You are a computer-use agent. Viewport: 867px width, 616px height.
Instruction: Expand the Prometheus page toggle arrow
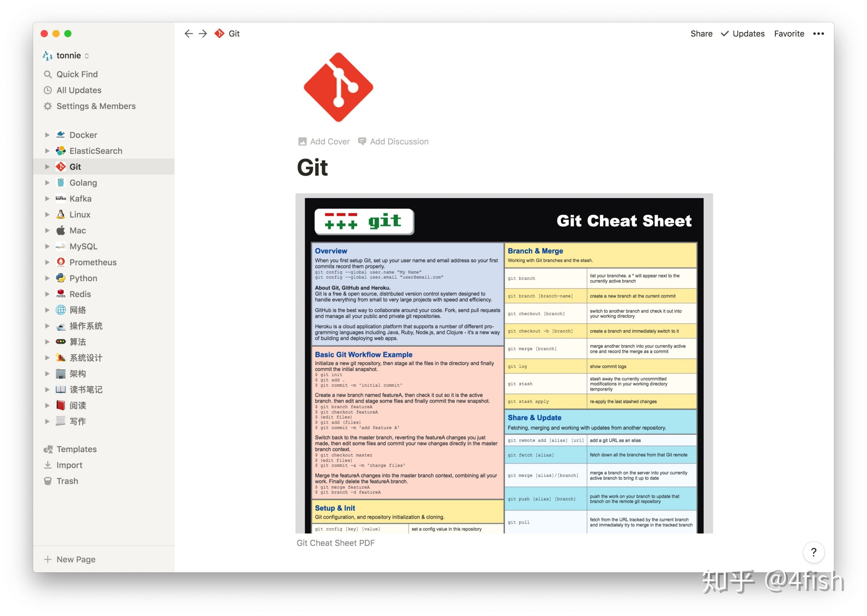(47, 263)
